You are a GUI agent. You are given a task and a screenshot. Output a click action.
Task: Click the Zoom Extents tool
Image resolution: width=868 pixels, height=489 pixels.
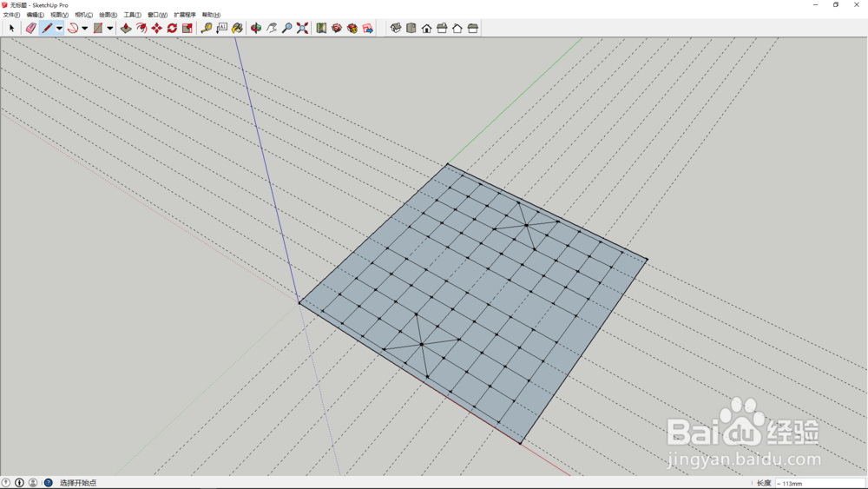click(302, 29)
